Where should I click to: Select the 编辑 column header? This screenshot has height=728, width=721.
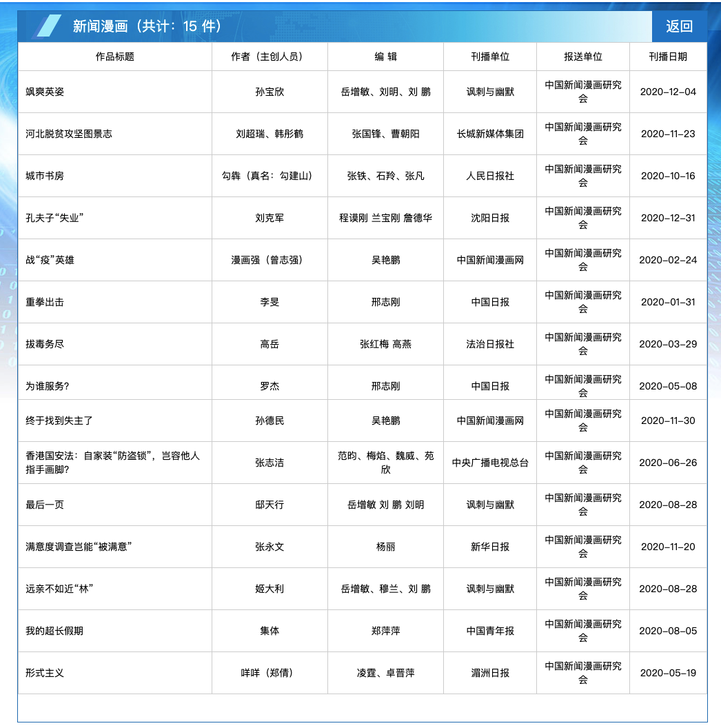[x=385, y=57]
